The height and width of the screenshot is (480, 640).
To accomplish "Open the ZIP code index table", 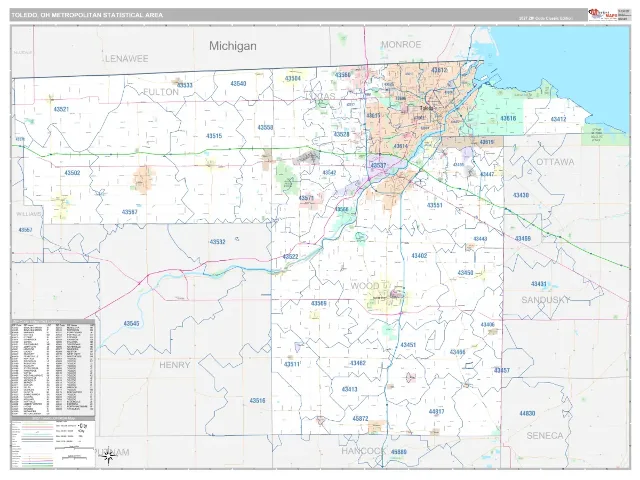I will point(53,369).
